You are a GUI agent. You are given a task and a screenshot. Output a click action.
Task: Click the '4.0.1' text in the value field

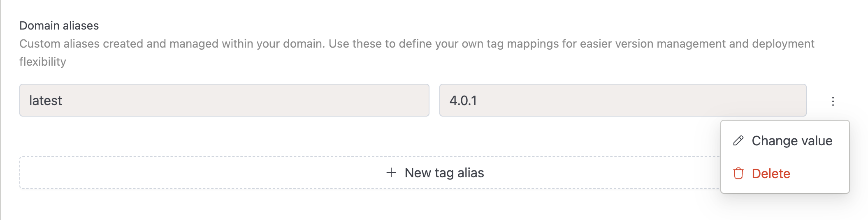(x=463, y=101)
